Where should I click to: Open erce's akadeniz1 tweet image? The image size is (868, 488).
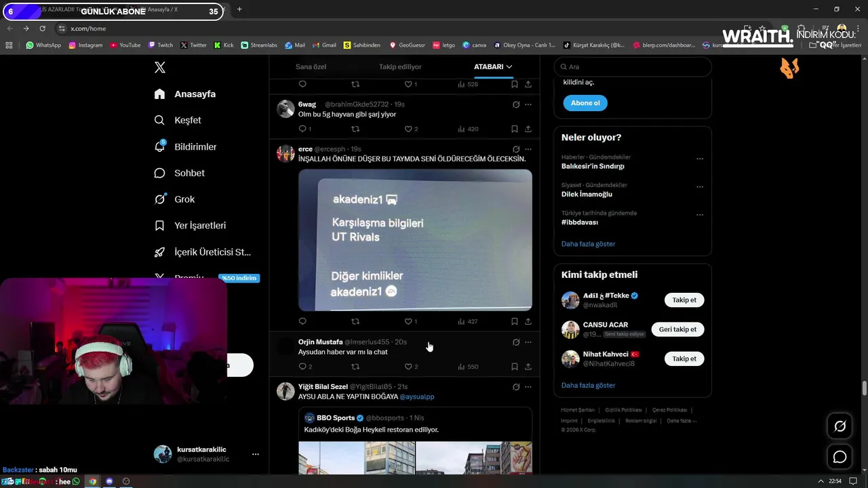[x=415, y=240]
